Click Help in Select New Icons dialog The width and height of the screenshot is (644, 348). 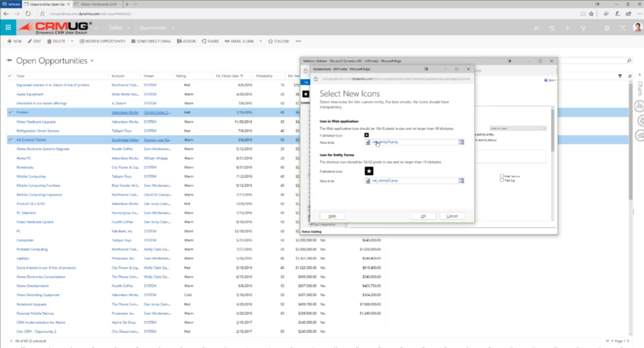332,216
